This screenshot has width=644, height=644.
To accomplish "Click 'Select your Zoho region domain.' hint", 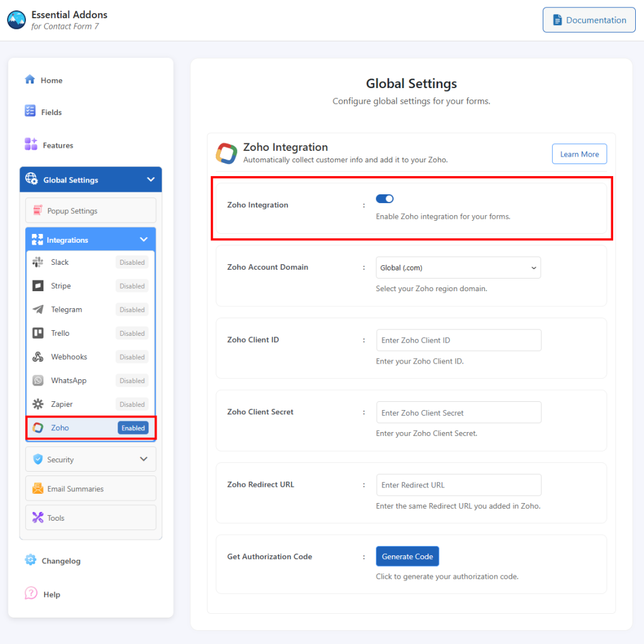I will (x=431, y=289).
